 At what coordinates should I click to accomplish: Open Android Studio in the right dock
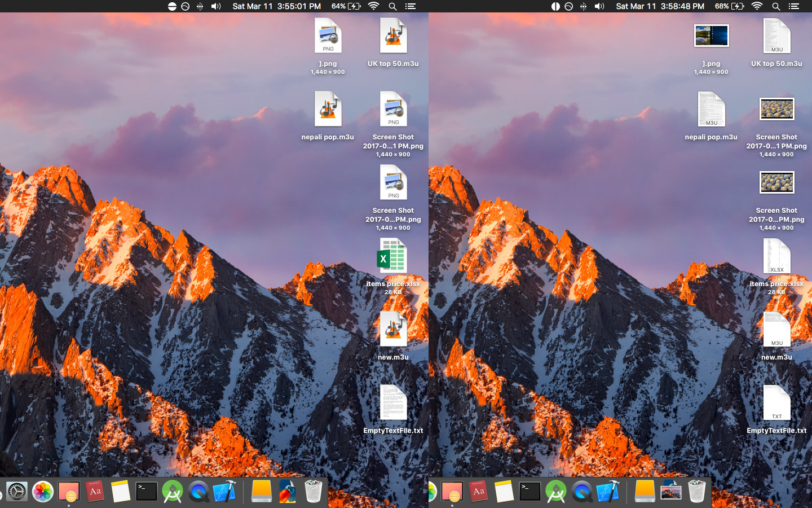[x=556, y=492]
